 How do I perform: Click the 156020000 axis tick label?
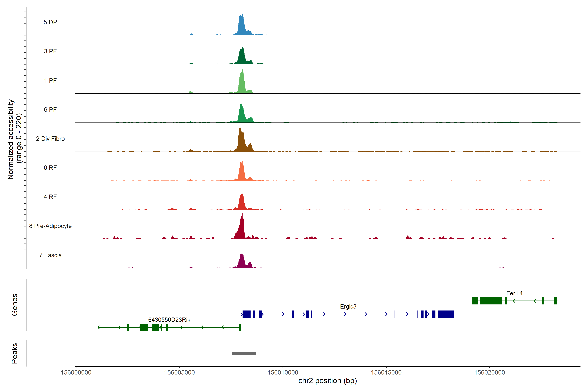click(490, 373)
